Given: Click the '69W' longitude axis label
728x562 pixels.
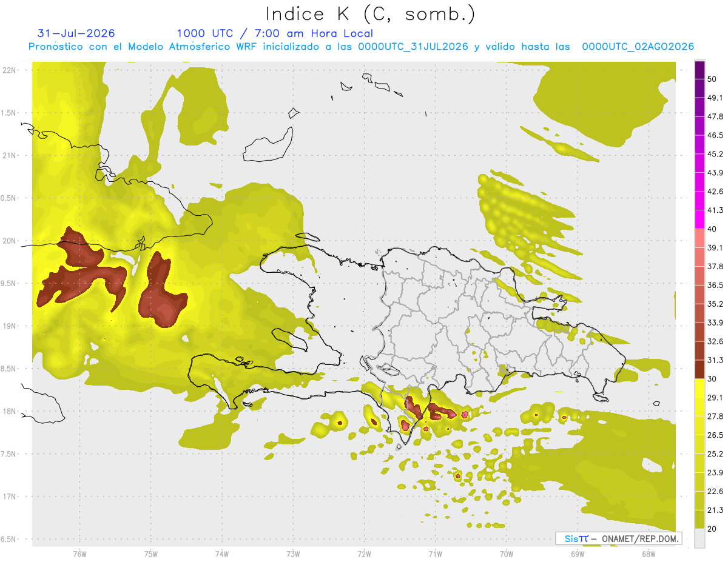Looking at the screenshot, I should pyautogui.click(x=577, y=554).
